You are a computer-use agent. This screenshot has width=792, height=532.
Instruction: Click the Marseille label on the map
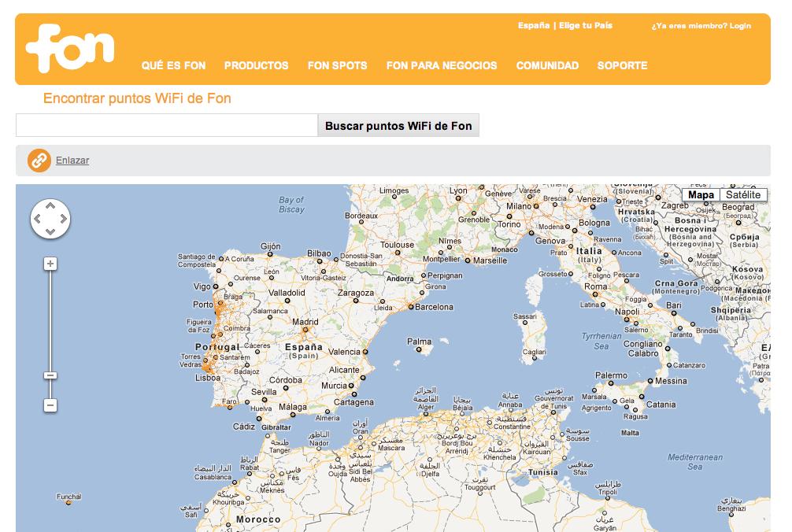click(490, 260)
